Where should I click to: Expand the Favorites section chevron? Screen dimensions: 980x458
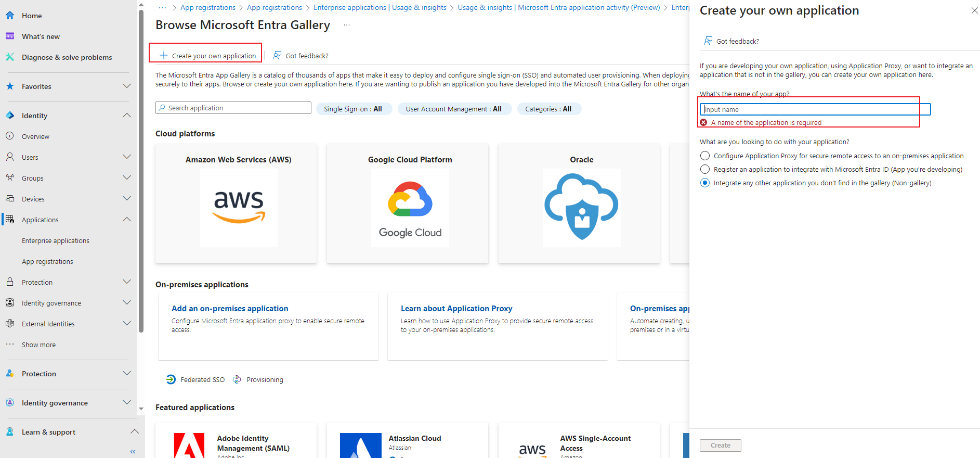127,86
